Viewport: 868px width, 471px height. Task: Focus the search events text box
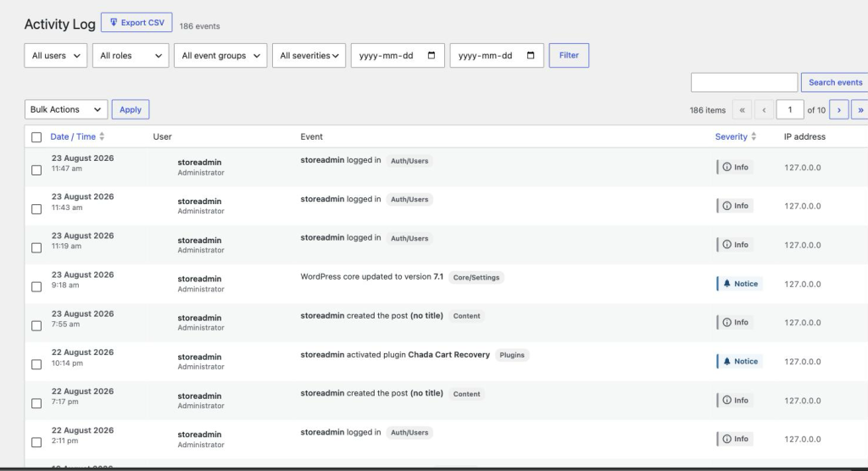[744, 82]
